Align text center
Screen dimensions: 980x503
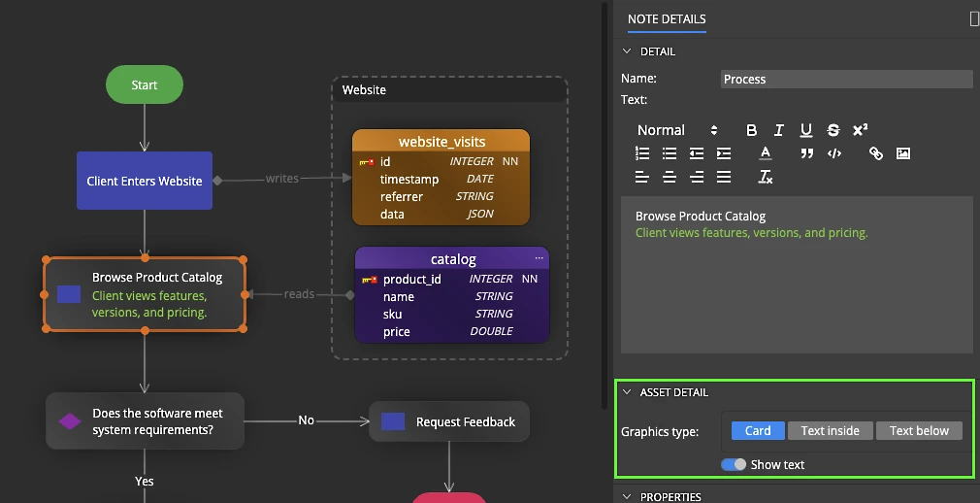coord(670,177)
